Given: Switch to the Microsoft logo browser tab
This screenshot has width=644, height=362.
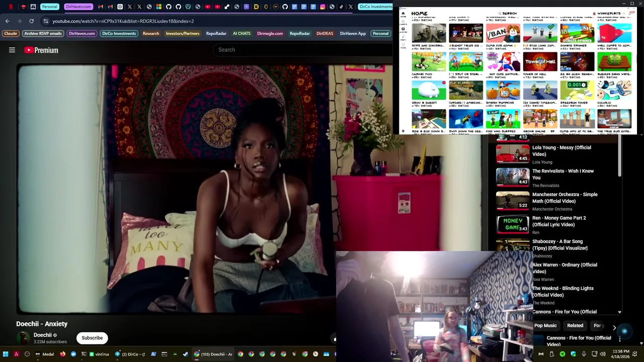Looking at the screenshot, I should (158, 7).
